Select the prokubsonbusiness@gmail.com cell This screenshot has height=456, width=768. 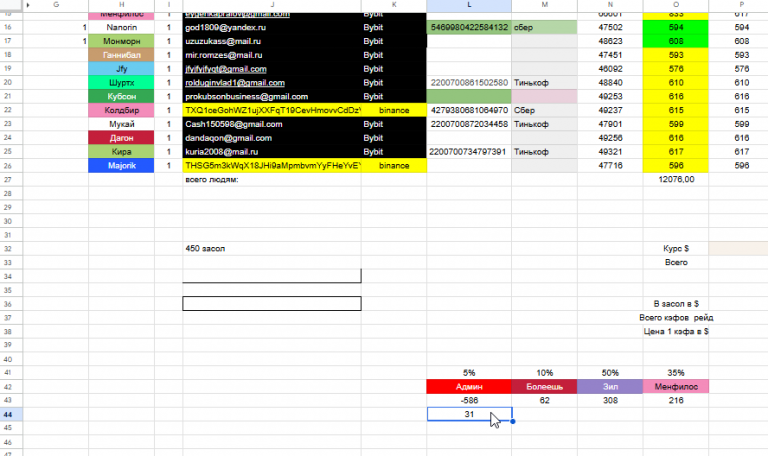(x=272, y=96)
